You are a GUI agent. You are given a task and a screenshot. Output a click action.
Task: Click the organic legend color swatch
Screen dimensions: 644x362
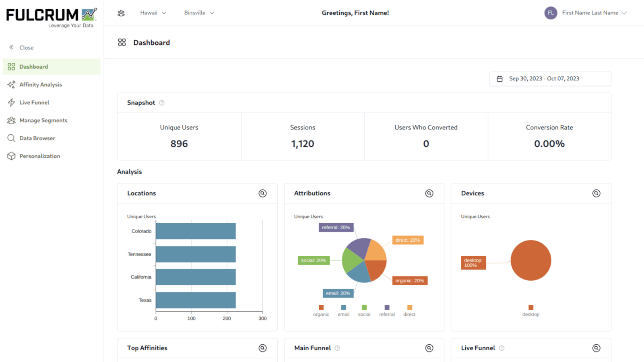(x=321, y=307)
